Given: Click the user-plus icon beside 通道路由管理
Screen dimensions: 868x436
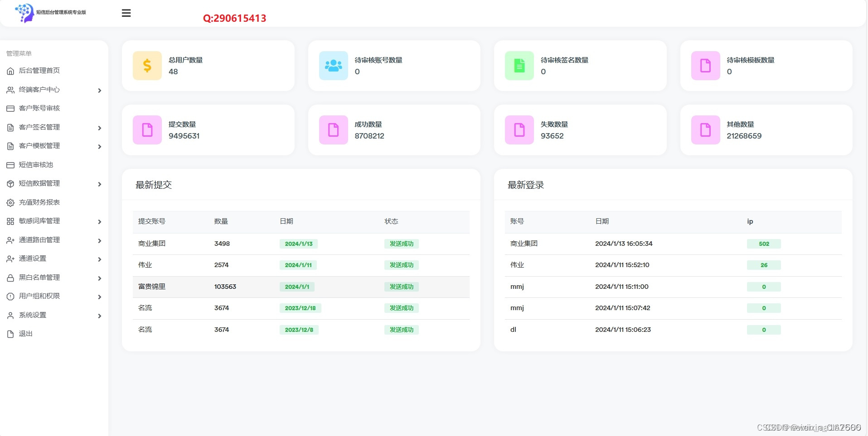Looking at the screenshot, I should 10,240.
